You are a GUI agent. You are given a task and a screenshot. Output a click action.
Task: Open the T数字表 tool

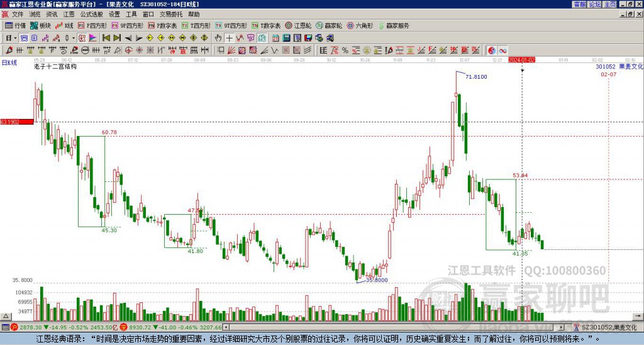265,25
